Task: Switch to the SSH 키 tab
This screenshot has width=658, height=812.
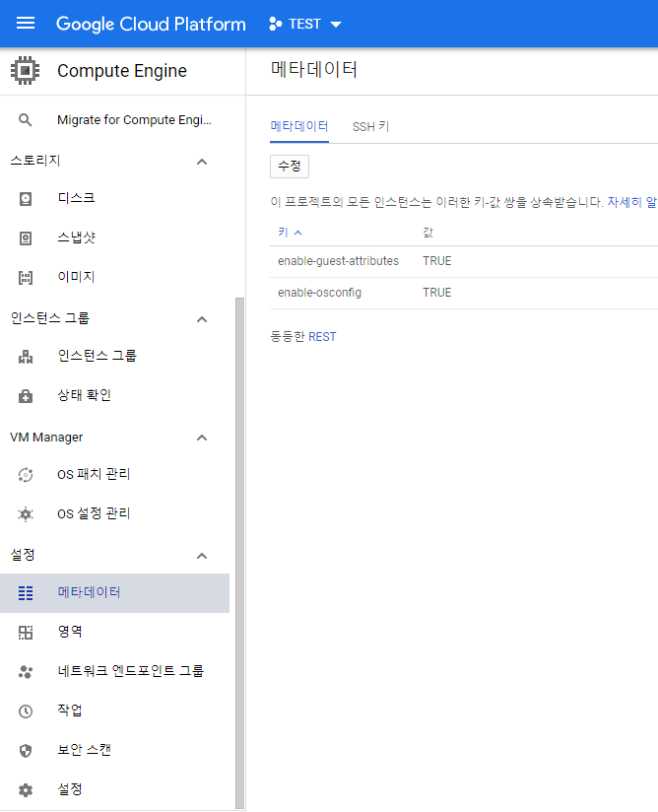Action: 370,126
